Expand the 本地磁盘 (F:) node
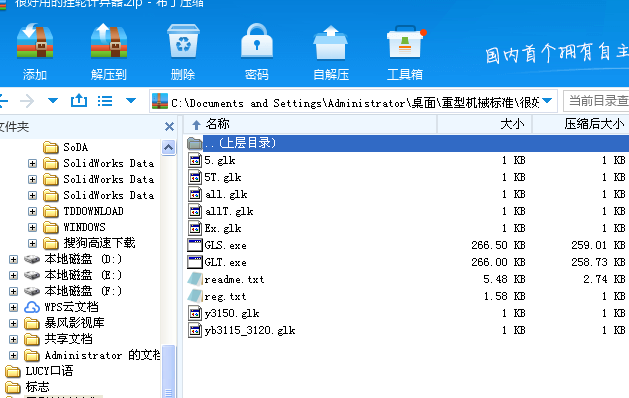629x398 pixels. pos(14,291)
